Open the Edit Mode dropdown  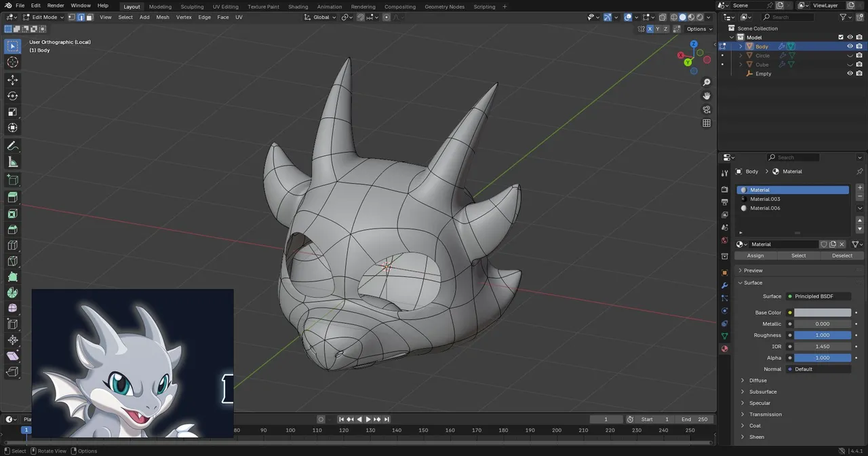coord(43,17)
